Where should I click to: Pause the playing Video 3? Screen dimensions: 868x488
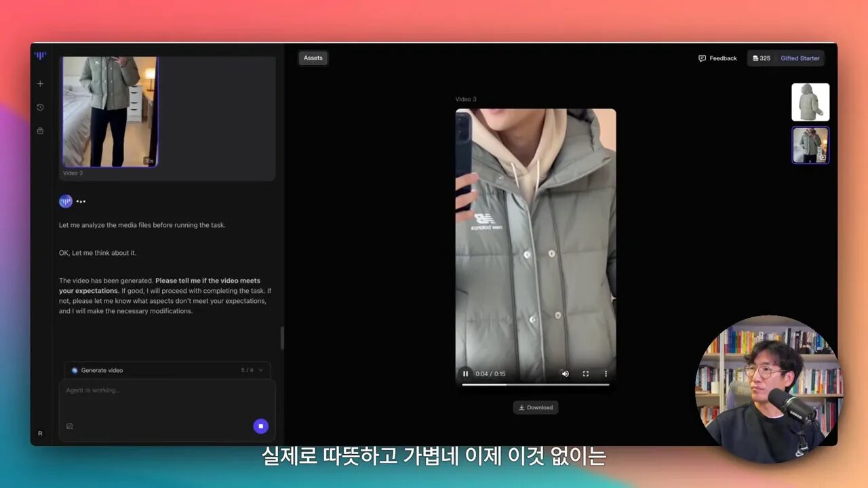tap(465, 373)
